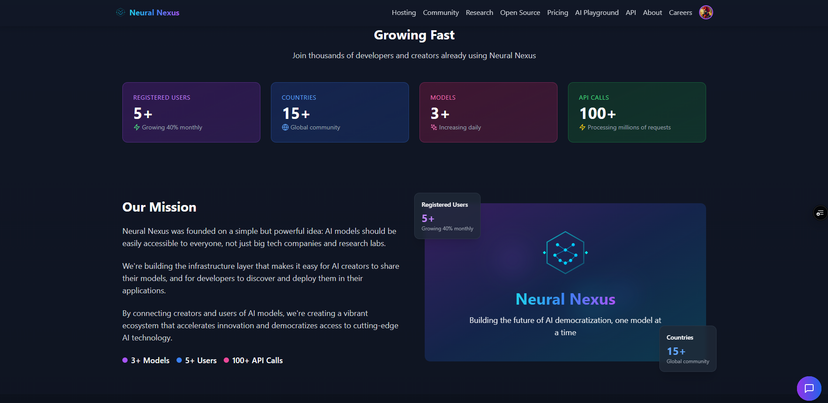Click the lightning icon beside Growing 40% monthly card
The image size is (828, 403).
(137, 127)
